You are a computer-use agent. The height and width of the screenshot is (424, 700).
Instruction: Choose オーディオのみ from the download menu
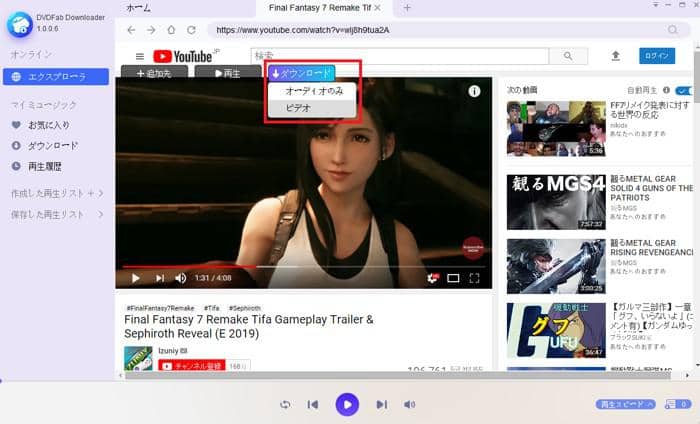coord(314,91)
